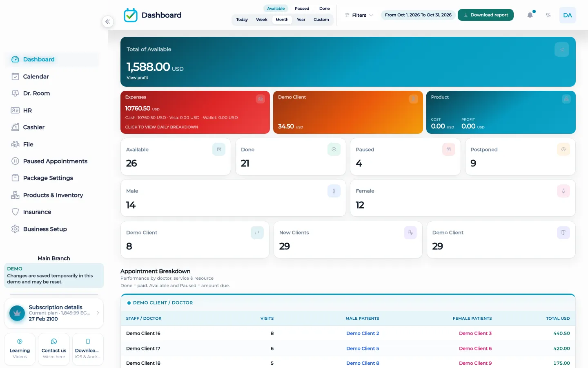Select the Done status filter
This screenshot has height=368, width=588.
(325, 9)
